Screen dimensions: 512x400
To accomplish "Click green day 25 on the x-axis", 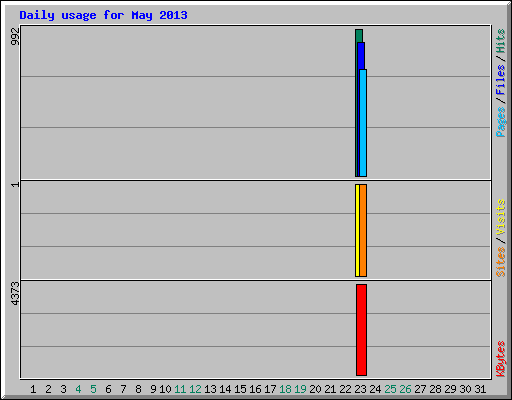I will (390, 389).
